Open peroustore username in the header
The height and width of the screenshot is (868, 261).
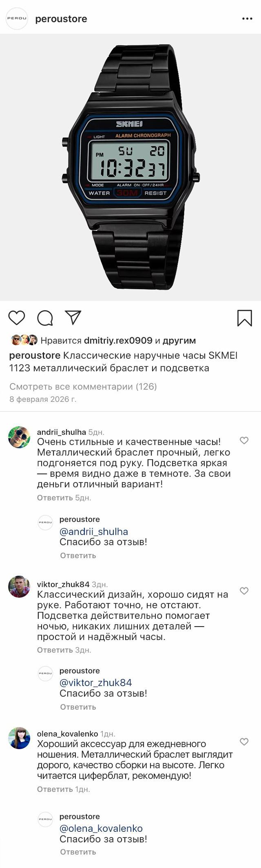point(61,19)
